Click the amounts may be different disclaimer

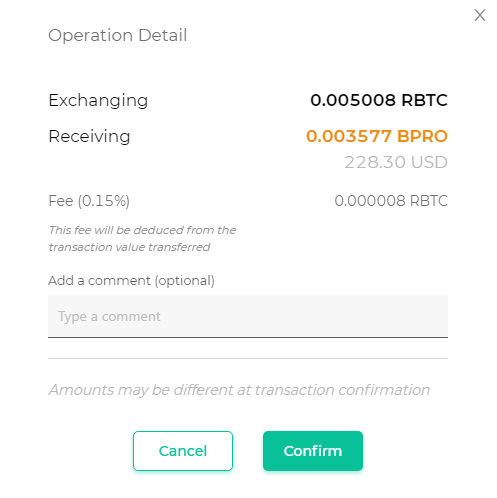point(239,390)
